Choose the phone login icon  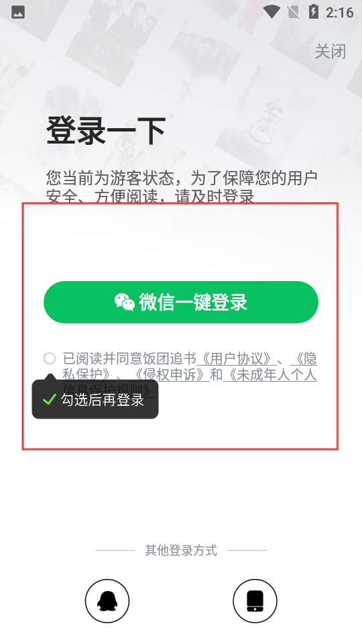pos(255,601)
